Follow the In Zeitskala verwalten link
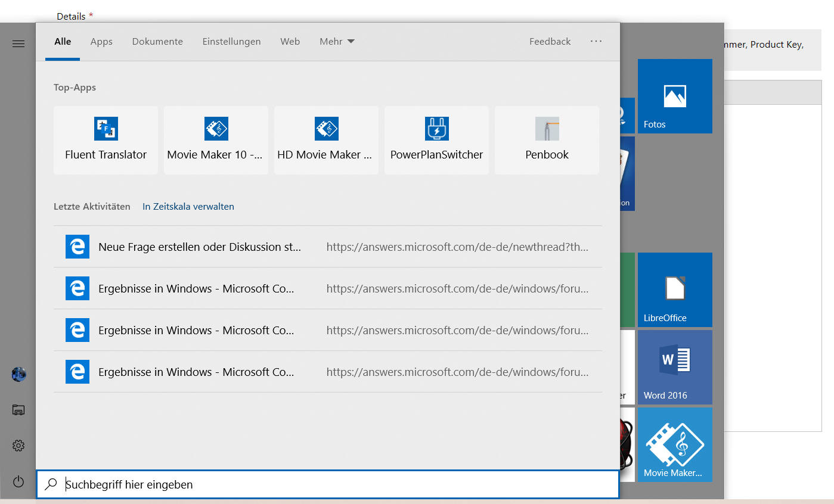This screenshot has width=834, height=504. pos(188,207)
